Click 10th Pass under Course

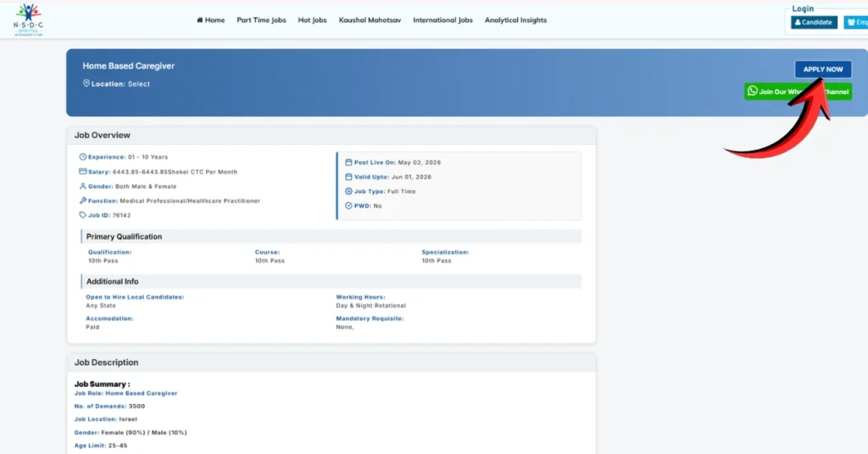pos(270,260)
